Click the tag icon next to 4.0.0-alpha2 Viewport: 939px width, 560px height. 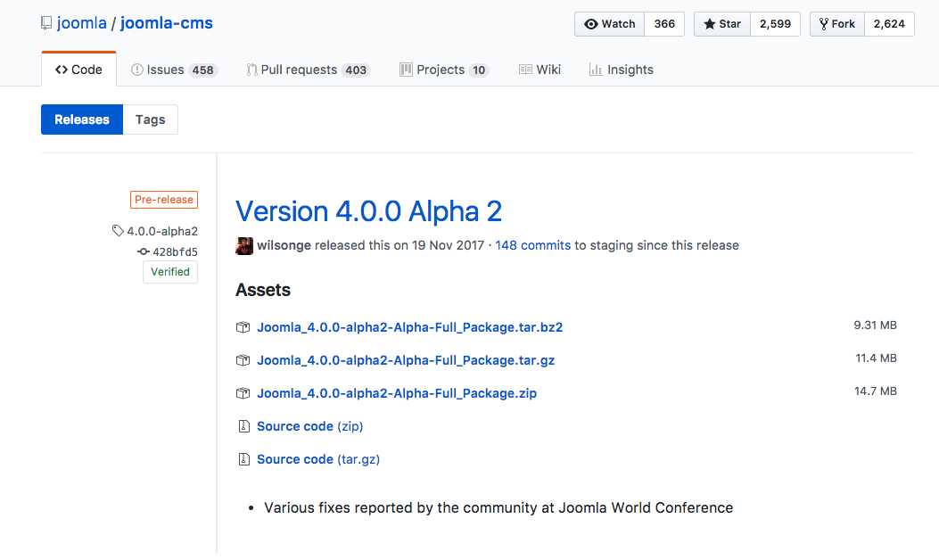click(118, 230)
